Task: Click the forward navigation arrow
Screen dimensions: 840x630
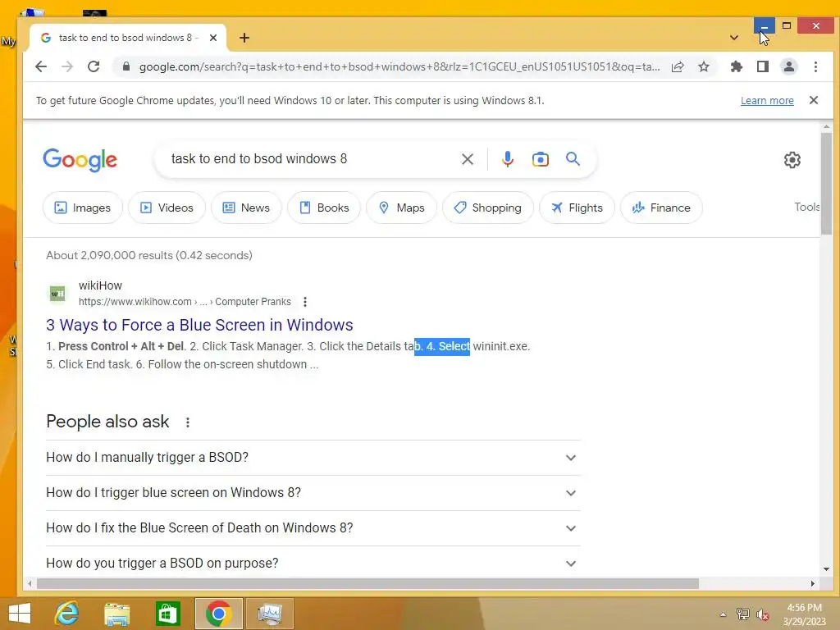Action: click(x=67, y=66)
